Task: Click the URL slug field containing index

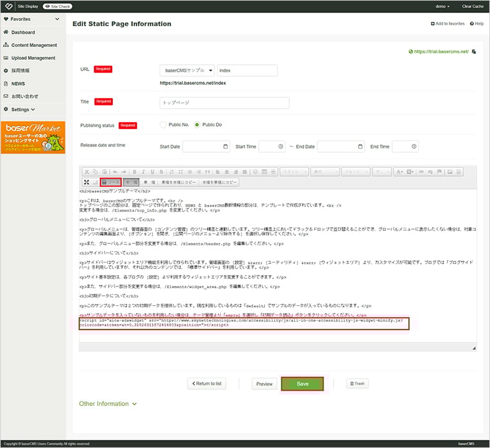Action: [247, 71]
